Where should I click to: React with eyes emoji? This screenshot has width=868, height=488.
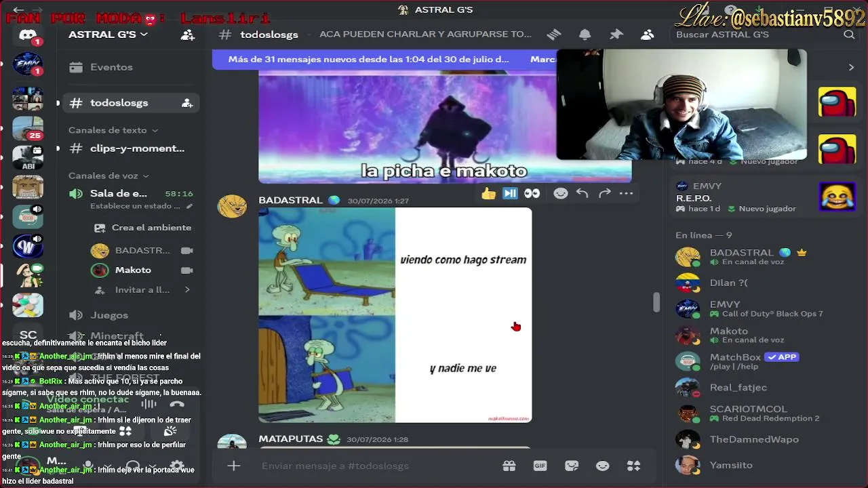tap(532, 194)
